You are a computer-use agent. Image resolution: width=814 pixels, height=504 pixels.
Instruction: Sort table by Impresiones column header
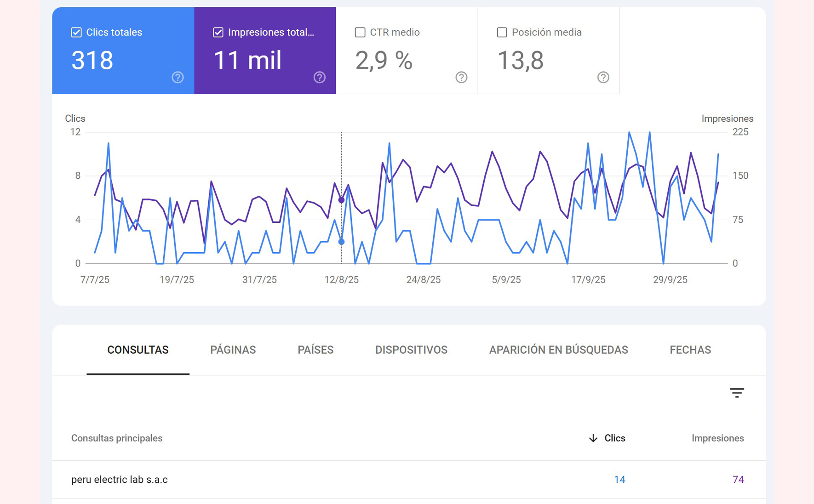pos(717,438)
